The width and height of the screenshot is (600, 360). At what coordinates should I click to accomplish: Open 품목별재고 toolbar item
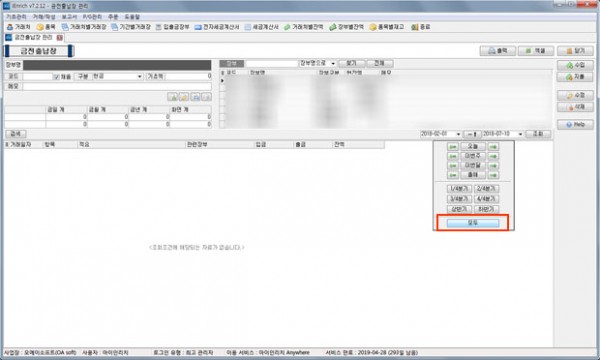pyautogui.click(x=386, y=27)
